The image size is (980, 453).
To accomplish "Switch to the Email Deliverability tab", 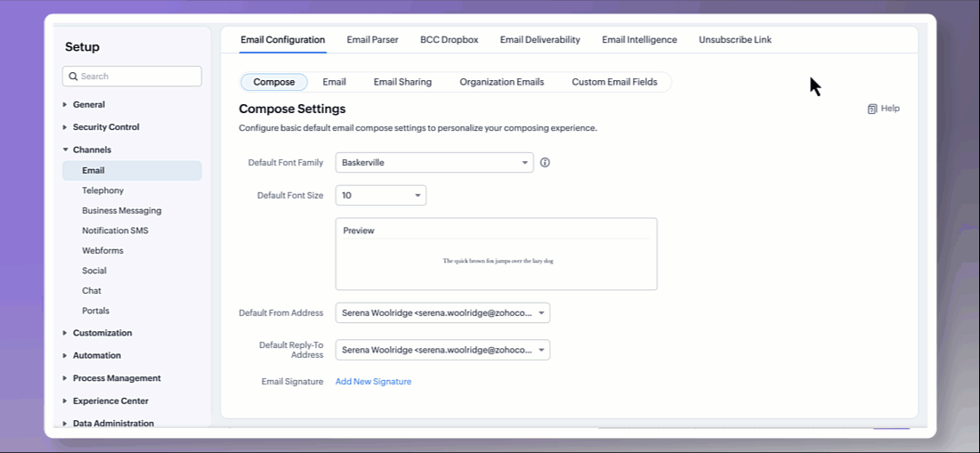I will tap(539, 40).
